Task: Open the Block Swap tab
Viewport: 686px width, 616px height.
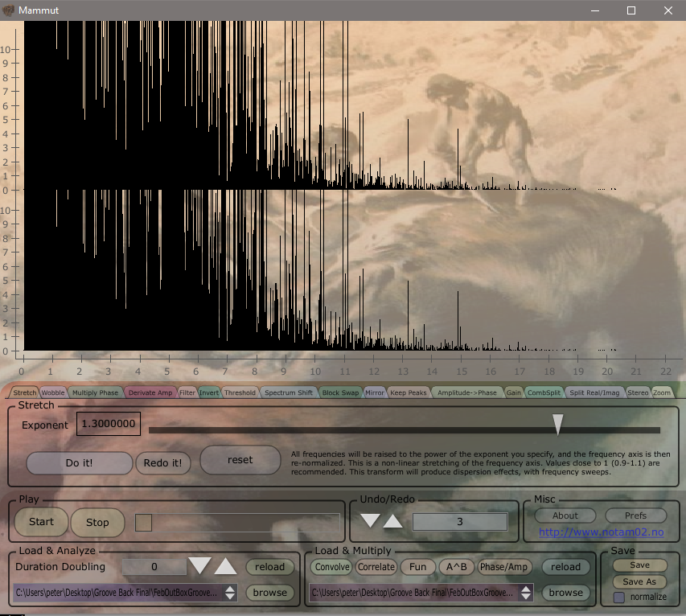Action: point(340,392)
